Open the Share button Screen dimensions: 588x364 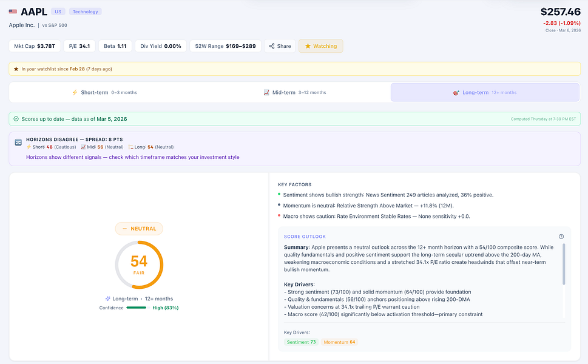280,46
